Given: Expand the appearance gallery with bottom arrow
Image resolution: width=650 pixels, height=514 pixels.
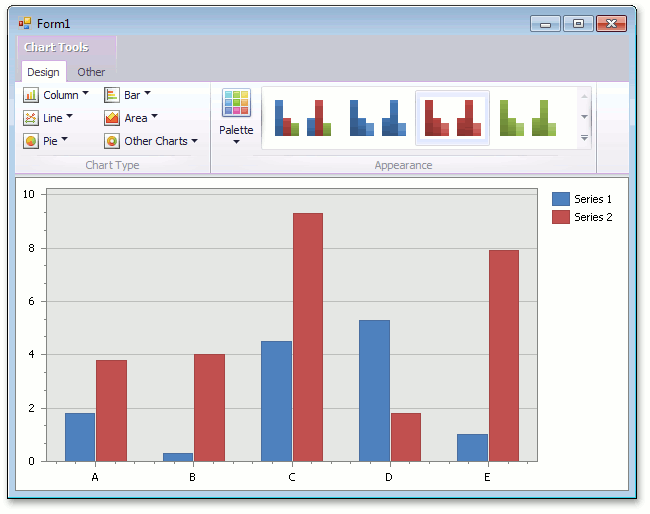Looking at the screenshot, I should click(584, 138).
